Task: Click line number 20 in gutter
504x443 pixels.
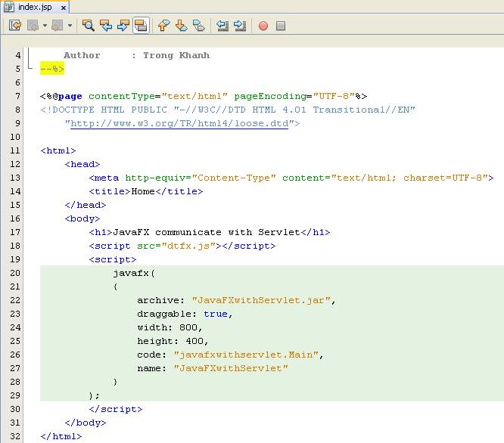Action: [15, 273]
